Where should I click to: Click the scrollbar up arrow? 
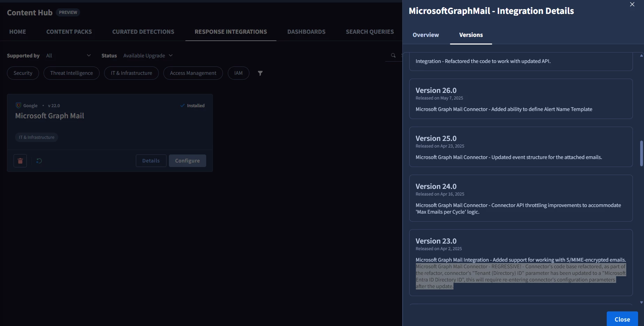(641, 56)
